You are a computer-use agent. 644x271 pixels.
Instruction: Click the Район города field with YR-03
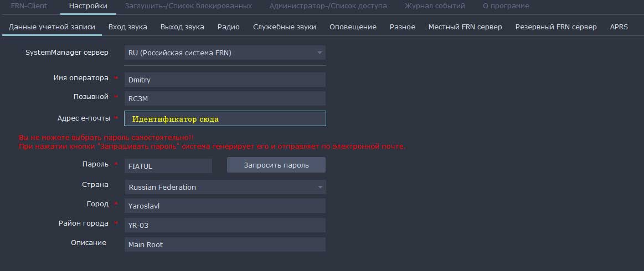tap(225, 225)
